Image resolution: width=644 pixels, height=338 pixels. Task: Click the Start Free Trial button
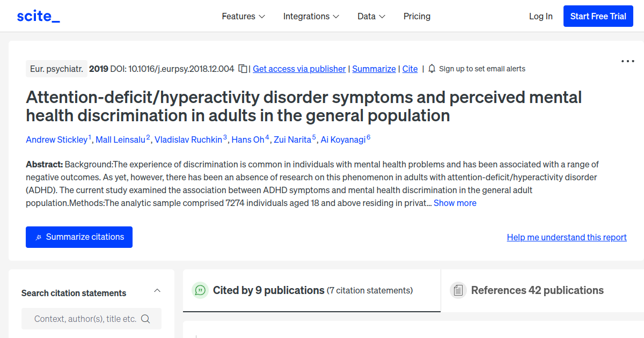[598, 16]
